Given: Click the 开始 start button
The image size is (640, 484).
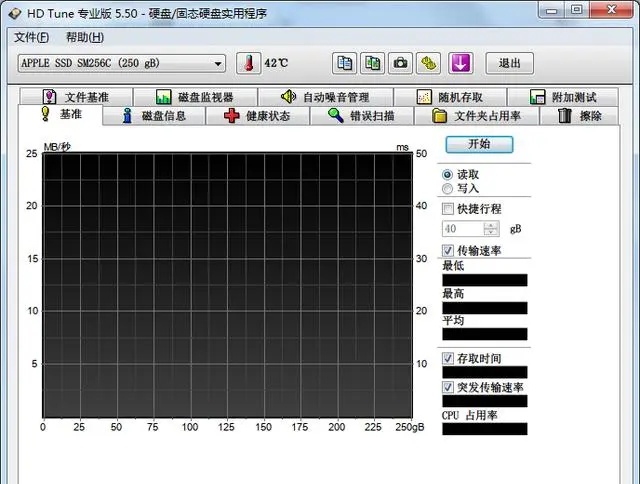Looking at the screenshot, I should pyautogui.click(x=479, y=144).
